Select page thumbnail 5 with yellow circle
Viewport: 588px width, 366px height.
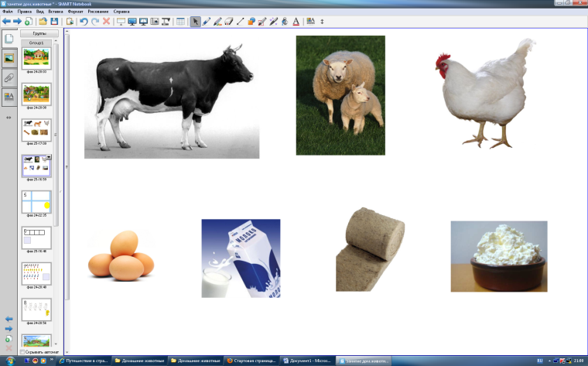point(36,202)
